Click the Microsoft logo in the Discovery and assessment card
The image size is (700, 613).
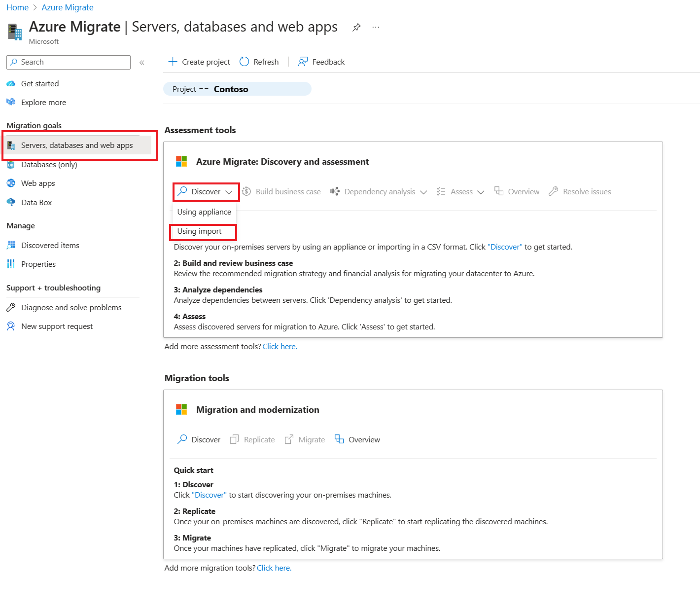[x=181, y=161]
